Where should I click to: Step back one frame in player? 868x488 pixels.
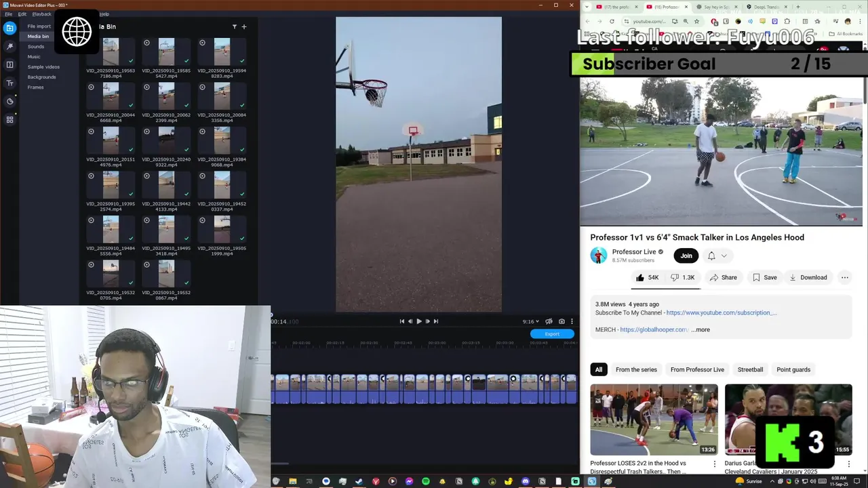[x=410, y=321]
